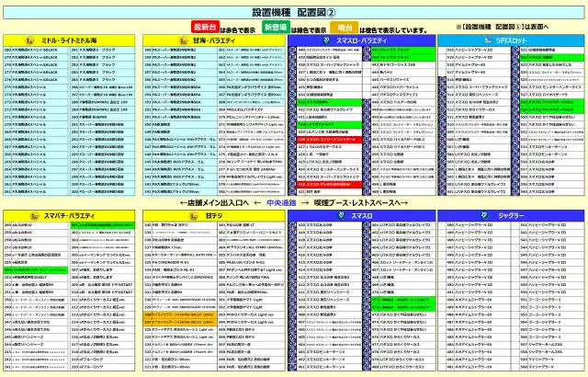Click row 551 ゴーゴージャグラー3
The height and width of the screenshot is (377, 588).
tap(552, 300)
